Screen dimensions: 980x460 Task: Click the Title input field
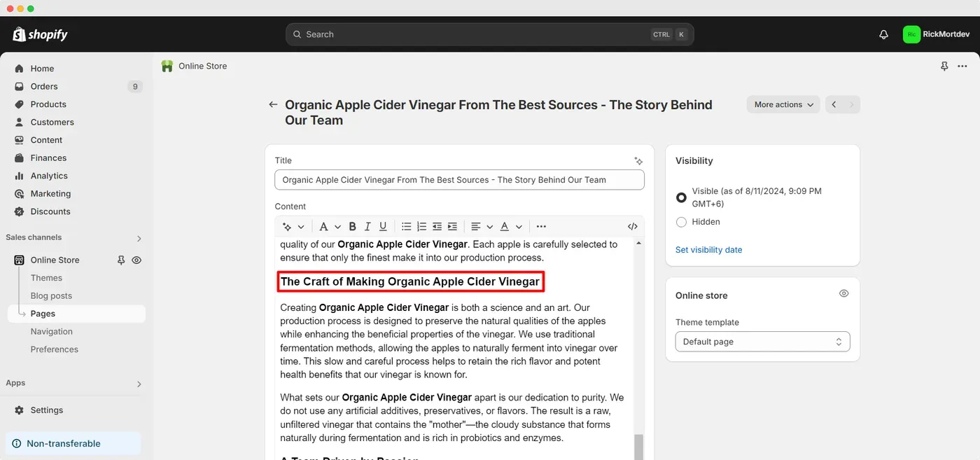[459, 180]
